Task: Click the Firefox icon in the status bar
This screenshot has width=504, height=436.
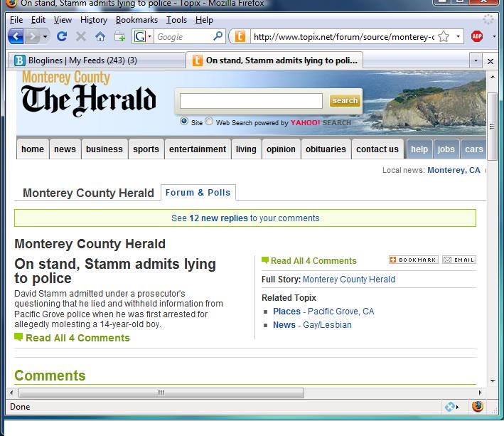Action: point(478,407)
